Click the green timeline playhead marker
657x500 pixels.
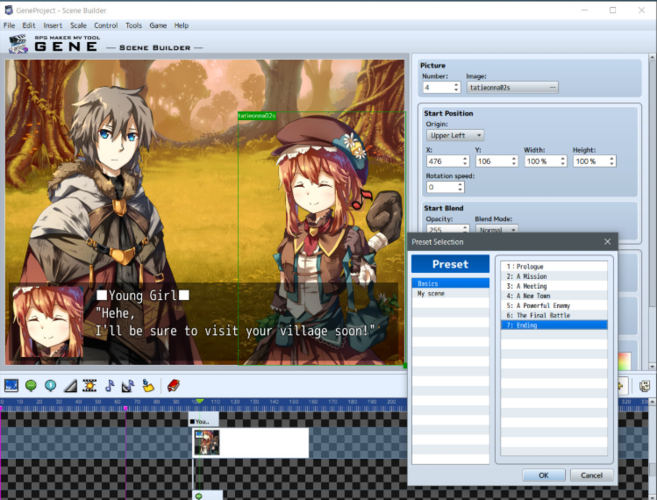pos(200,402)
